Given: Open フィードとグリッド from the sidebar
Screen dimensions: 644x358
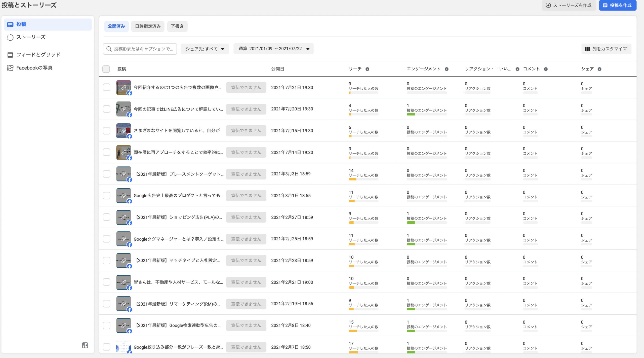Looking at the screenshot, I should 38,55.
